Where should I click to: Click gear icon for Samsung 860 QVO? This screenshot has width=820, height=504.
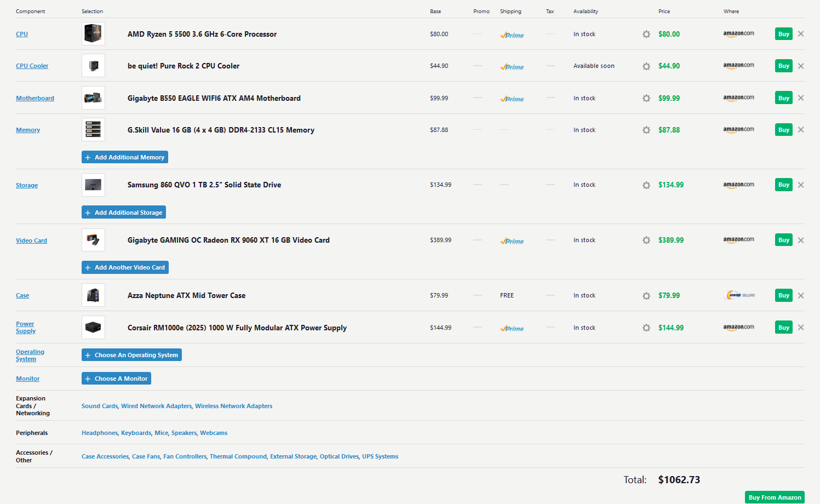click(x=646, y=185)
